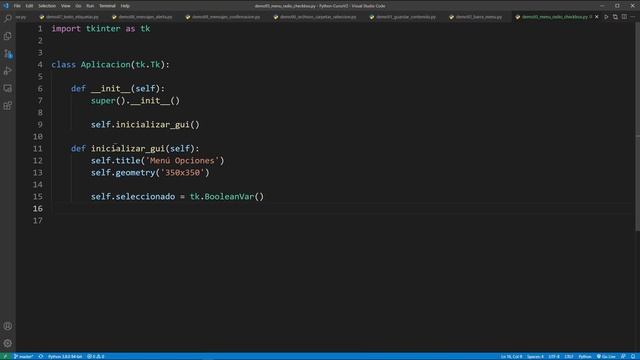Select the active menu_radio_checkbox.py tab
Viewport: 640px width, 360px height.
(x=554, y=17)
